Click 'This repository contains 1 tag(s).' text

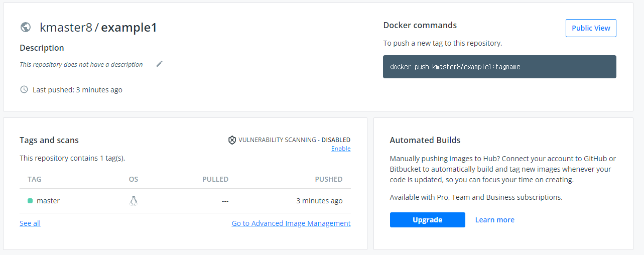pyautogui.click(x=72, y=158)
